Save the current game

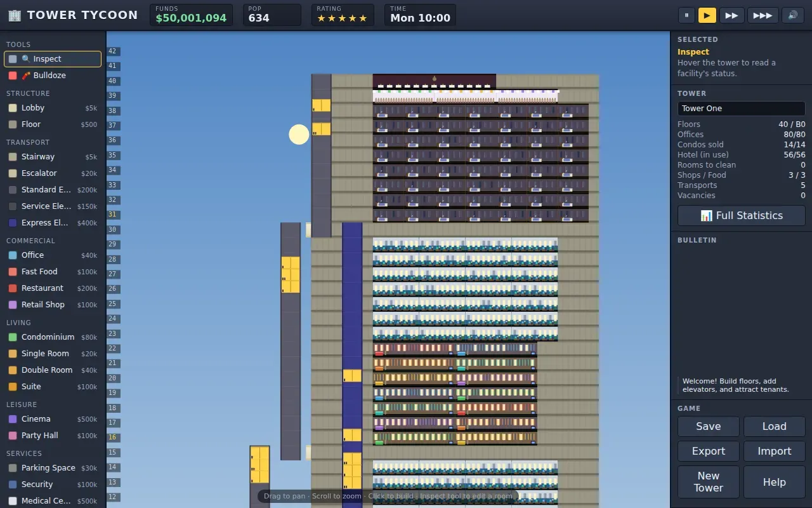click(x=709, y=427)
